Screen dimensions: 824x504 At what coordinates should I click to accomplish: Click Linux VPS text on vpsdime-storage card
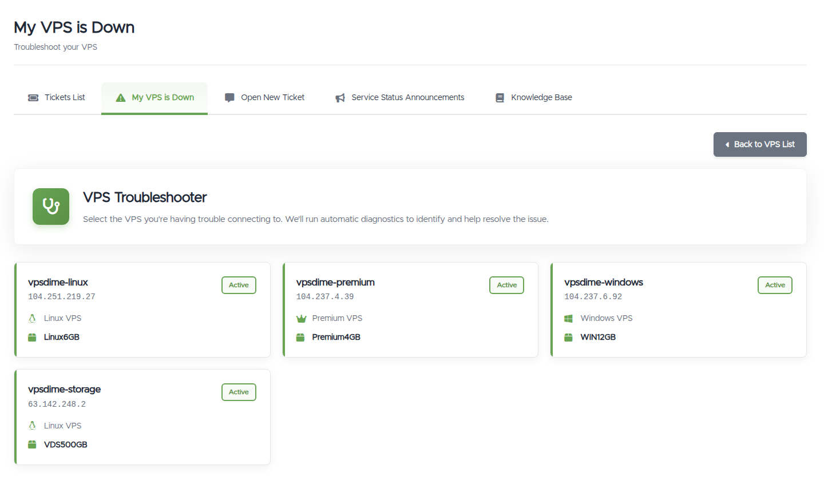point(63,426)
